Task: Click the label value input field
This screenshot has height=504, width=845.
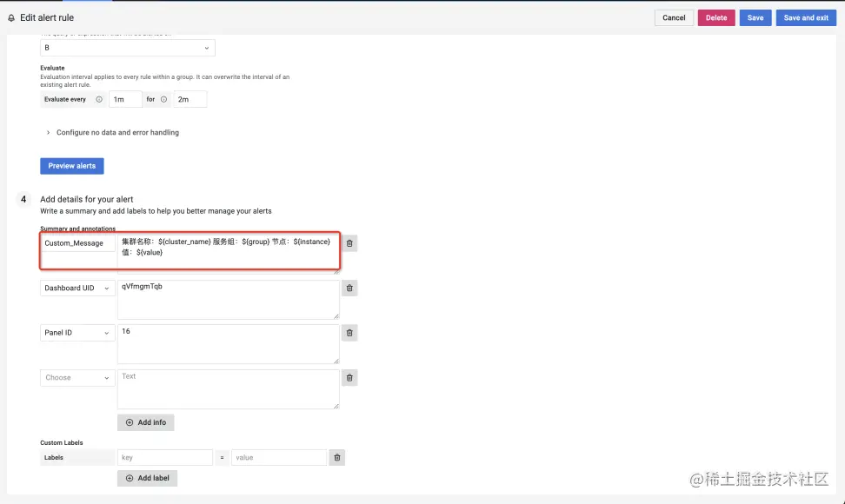Action: 278,458
